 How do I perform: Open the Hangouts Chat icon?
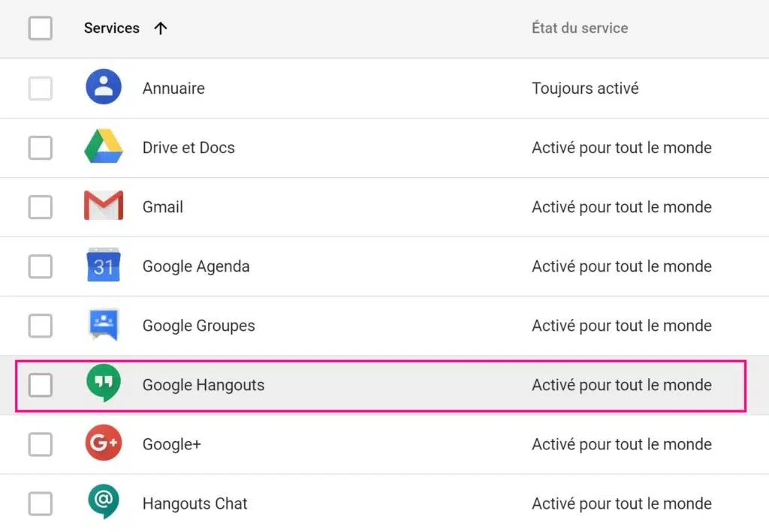[x=104, y=502]
